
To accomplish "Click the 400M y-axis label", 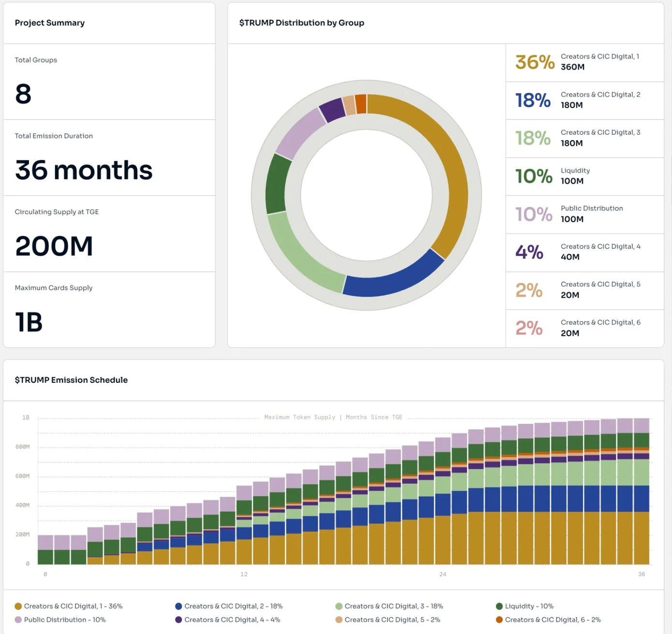I will pos(22,505).
